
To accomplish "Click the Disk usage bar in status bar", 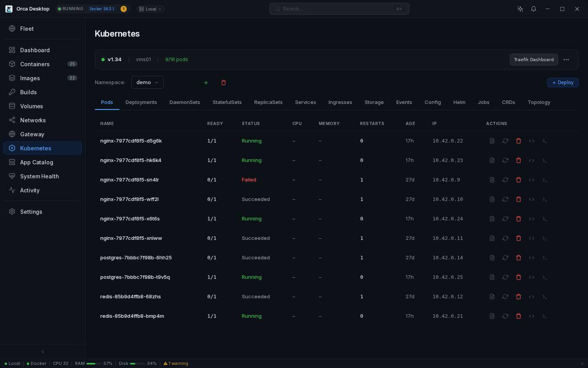I will pos(138,364).
